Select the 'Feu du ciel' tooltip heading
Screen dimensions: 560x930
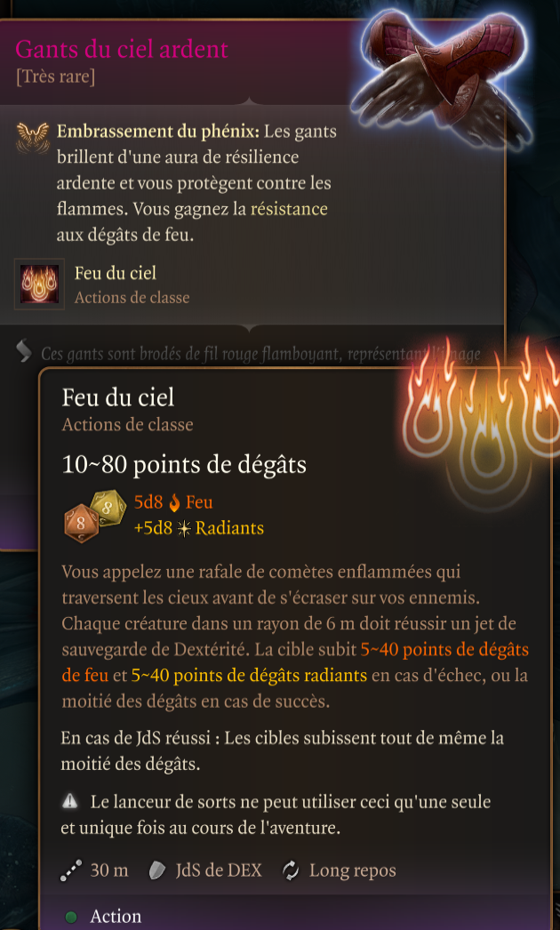coord(118,397)
